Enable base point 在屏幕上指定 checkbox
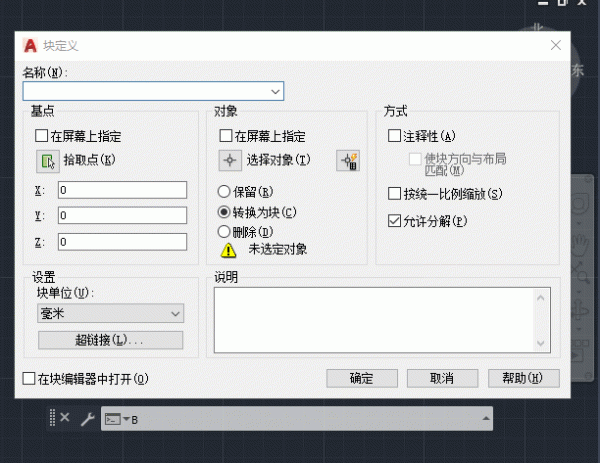The height and width of the screenshot is (463, 600). 41,136
